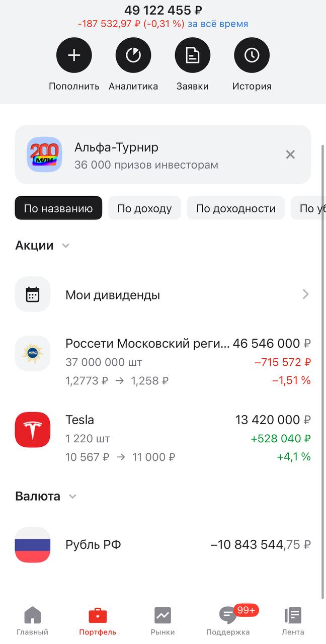The image size is (326, 644).
Task: Sort portfolio by По названию
Action: [x=58, y=208]
